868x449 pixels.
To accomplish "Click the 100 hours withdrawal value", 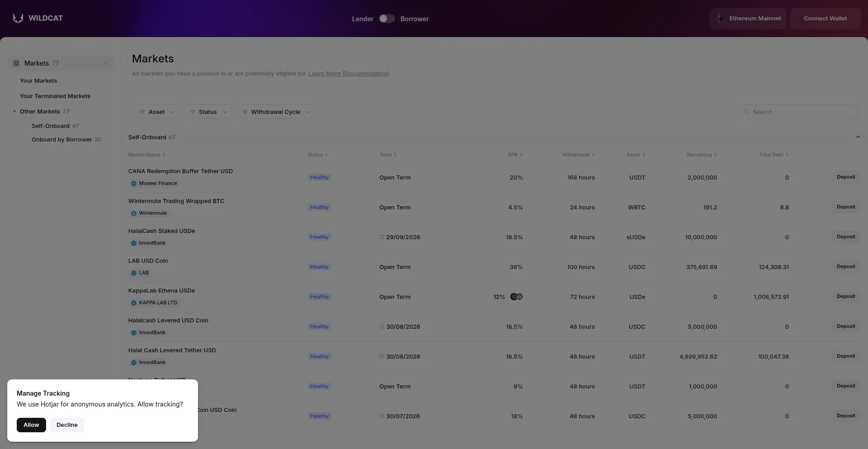I will pyautogui.click(x=581, y=267).
